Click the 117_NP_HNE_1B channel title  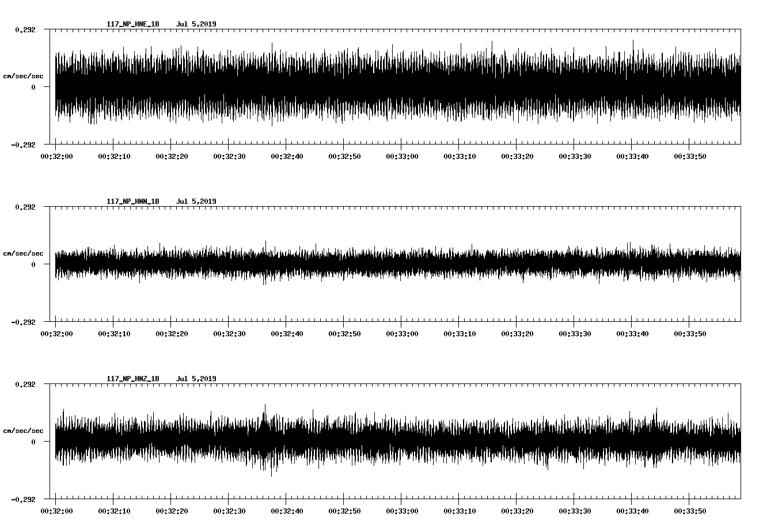coord(132,24)
